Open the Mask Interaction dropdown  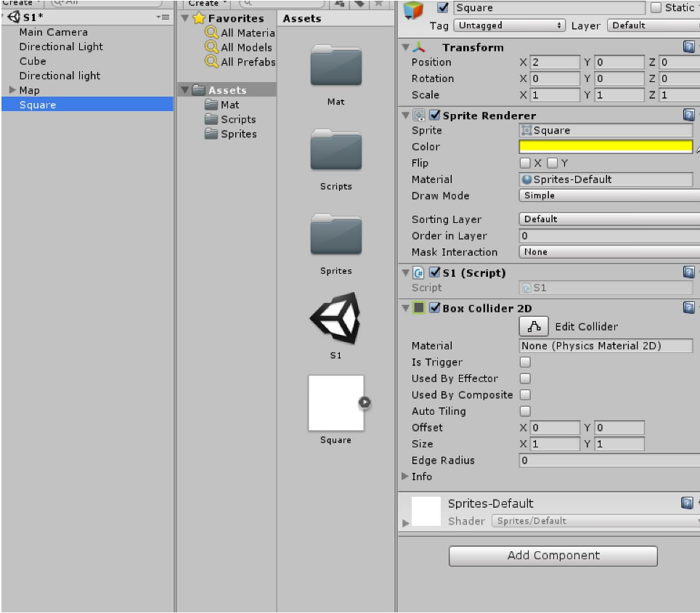click(609, 252)
